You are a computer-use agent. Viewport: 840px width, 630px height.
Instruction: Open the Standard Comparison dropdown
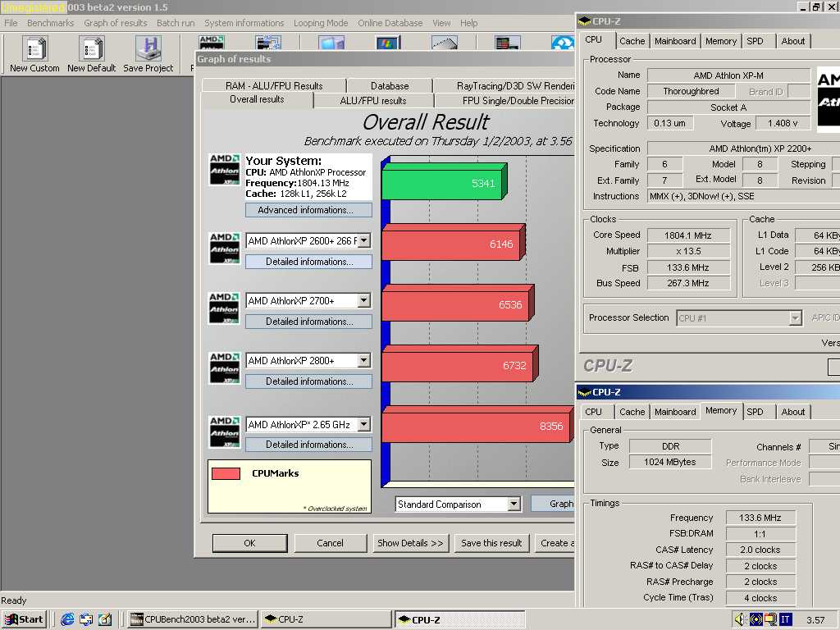click(x=514, y=504)
